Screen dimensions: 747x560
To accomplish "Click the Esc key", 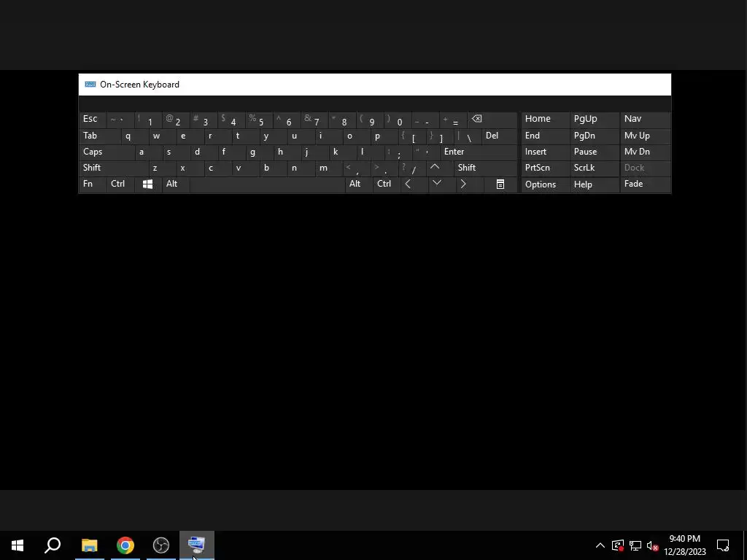I will click(93, 119).
